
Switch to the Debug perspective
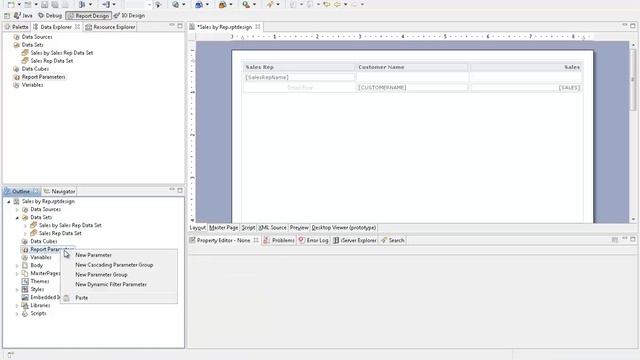coord(50,16)
